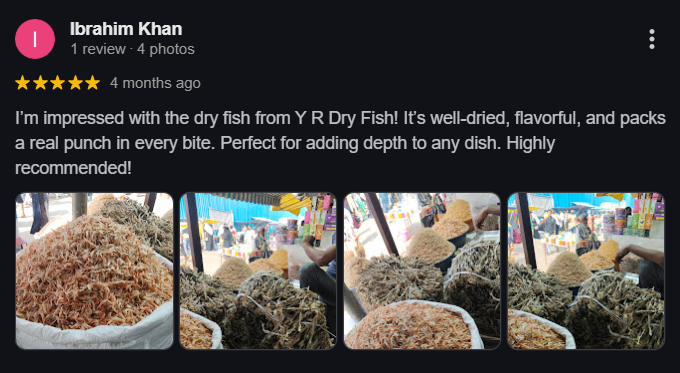Click Ibrahim Khan's pink avatar icon
This screenshot has width=680, height=373.
35,39
